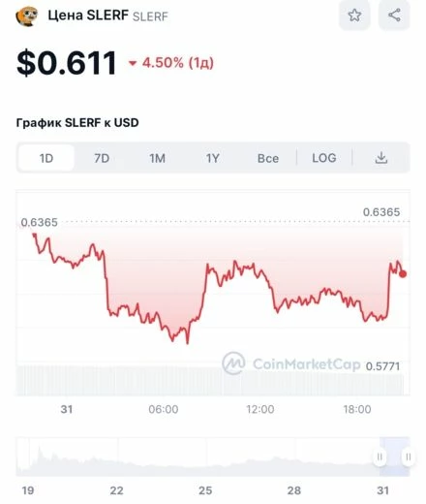This screenshot has width=426, height=504.
Task: Click the volume bars area under the chart
Action: pos(213,381)
